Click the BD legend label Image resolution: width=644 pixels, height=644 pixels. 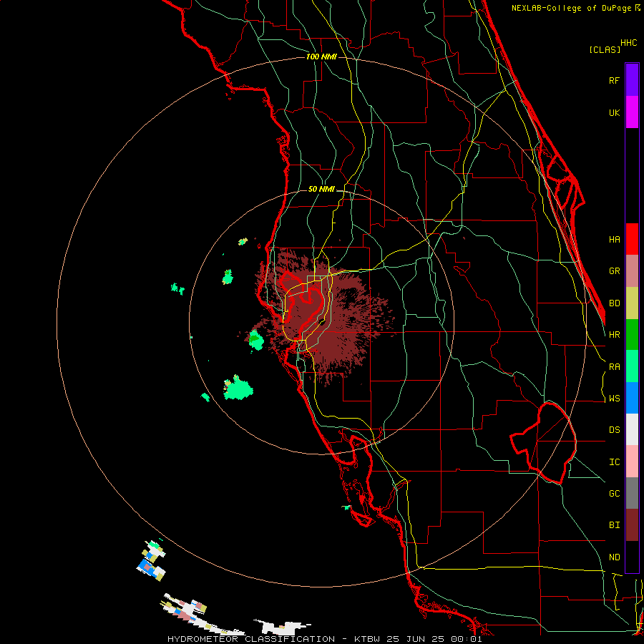614,303
